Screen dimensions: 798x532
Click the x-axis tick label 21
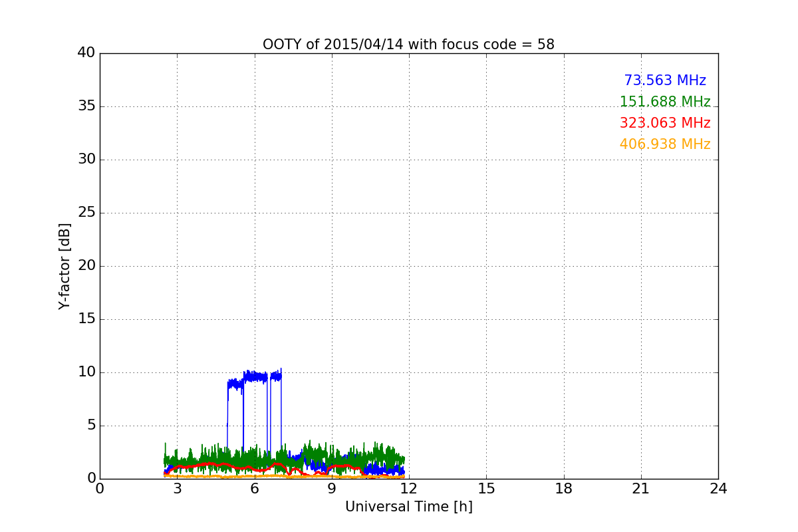pos(640,488)
